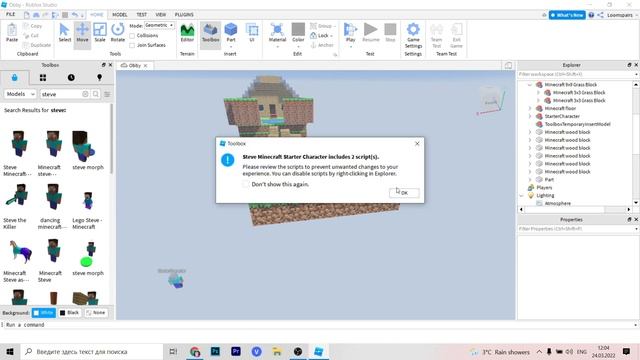Expand the Part node in Explorer
The image size is (640, 360).
coord(530,180)
